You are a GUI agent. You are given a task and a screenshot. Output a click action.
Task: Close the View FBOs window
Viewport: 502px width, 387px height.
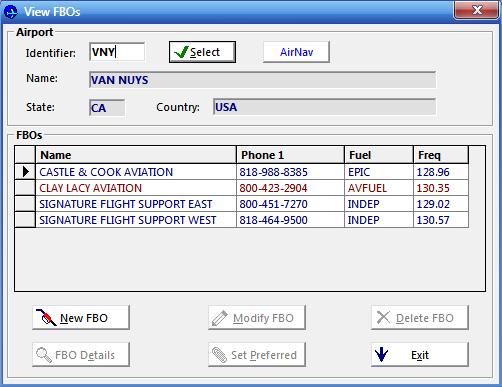click(477, 10)
